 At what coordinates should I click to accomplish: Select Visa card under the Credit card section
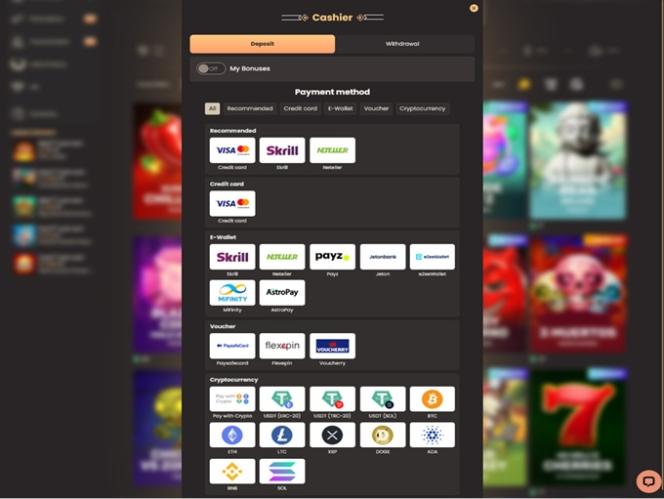[232, 204]
